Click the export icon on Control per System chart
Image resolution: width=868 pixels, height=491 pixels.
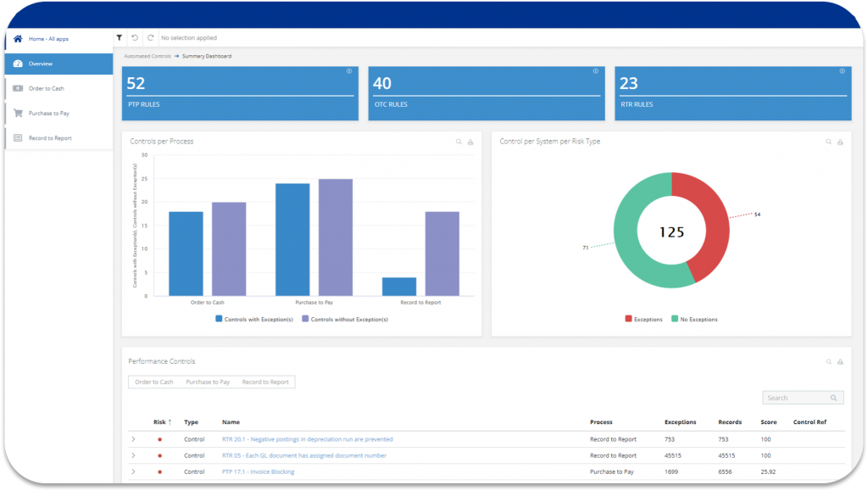click(x=840, y=142)
